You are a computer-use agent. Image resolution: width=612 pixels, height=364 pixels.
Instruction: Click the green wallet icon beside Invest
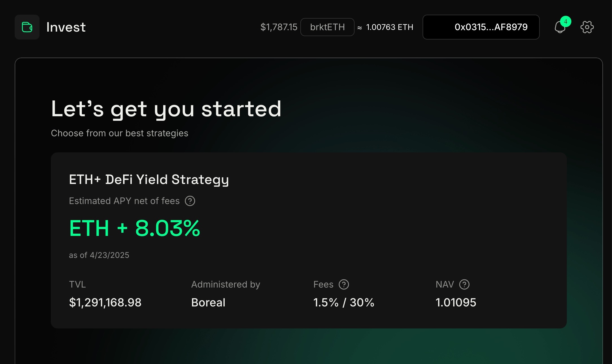click(27, 27)
